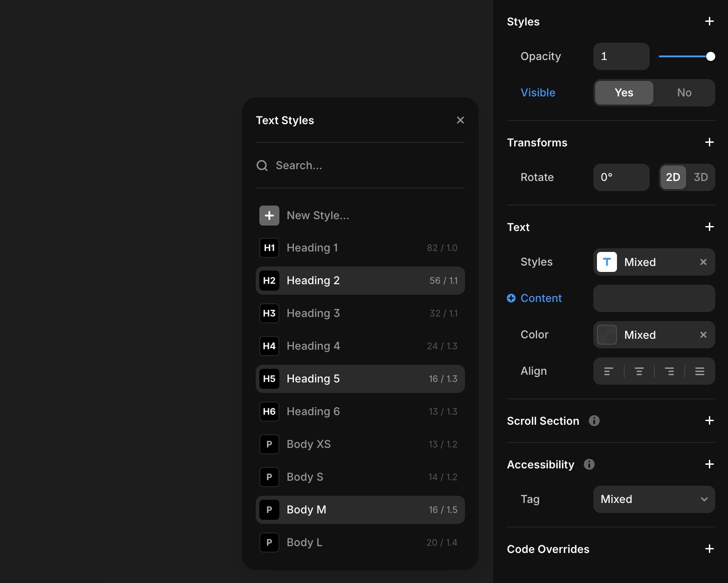Select center text alignment icon
The image size is (728, 583).
point(639,372)
